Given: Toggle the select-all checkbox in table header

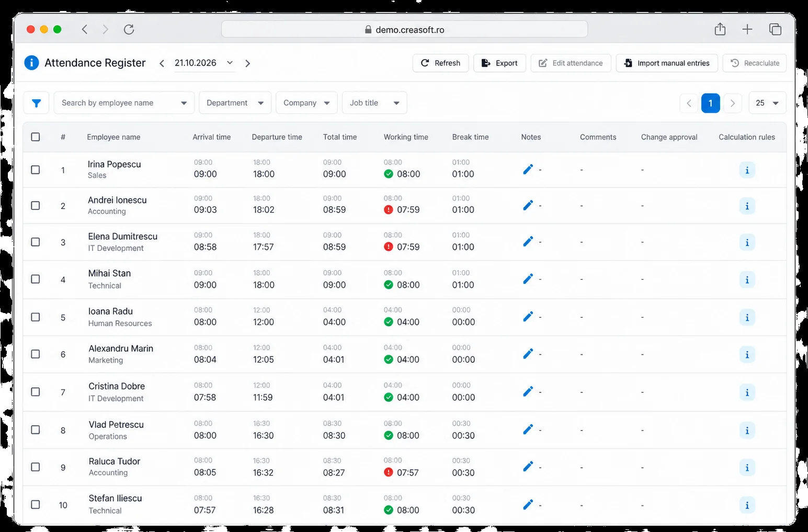Looking at the screenshot, I should pos(36,137).
